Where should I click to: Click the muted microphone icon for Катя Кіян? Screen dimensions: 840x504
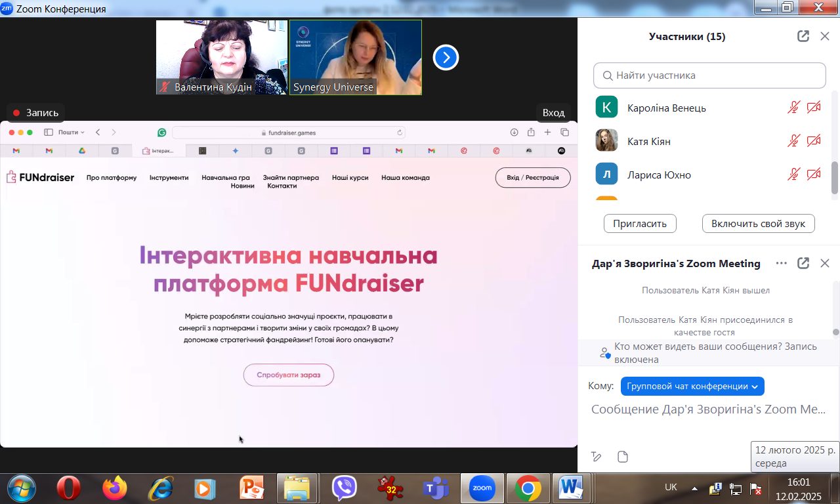click(794, 141)
